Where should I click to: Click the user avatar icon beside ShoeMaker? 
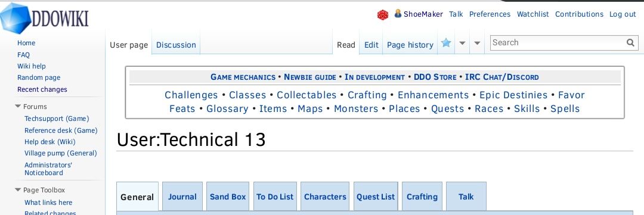click(x=398, y=14)
